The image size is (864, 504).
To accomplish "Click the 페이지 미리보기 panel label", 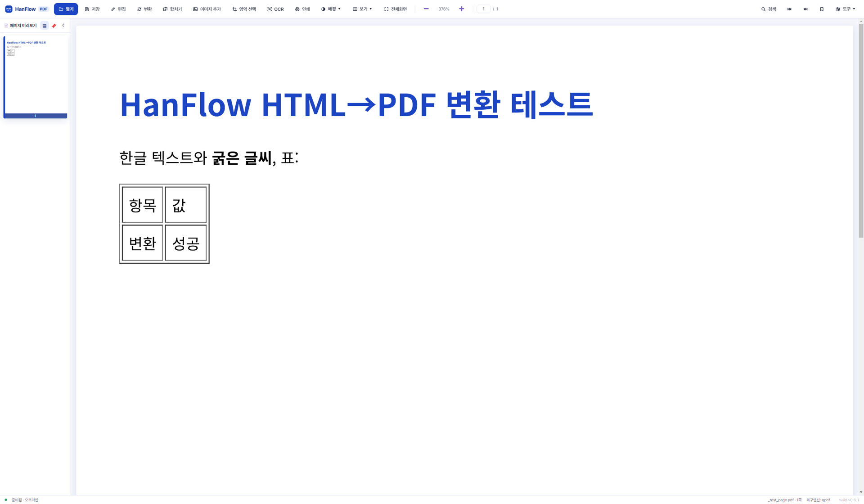I will tap(23, 26).
